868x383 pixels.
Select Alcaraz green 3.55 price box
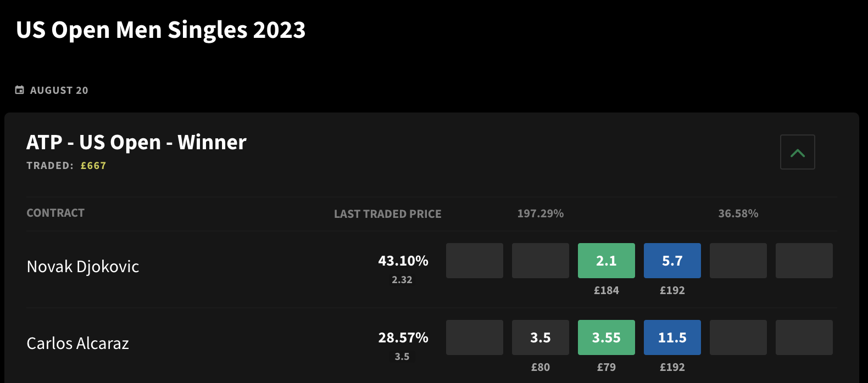point(607,337)
